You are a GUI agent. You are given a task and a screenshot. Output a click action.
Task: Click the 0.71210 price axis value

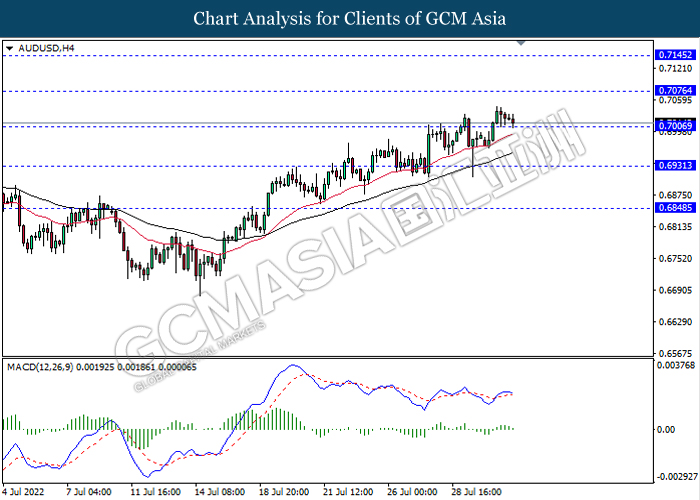click(675, 68)
